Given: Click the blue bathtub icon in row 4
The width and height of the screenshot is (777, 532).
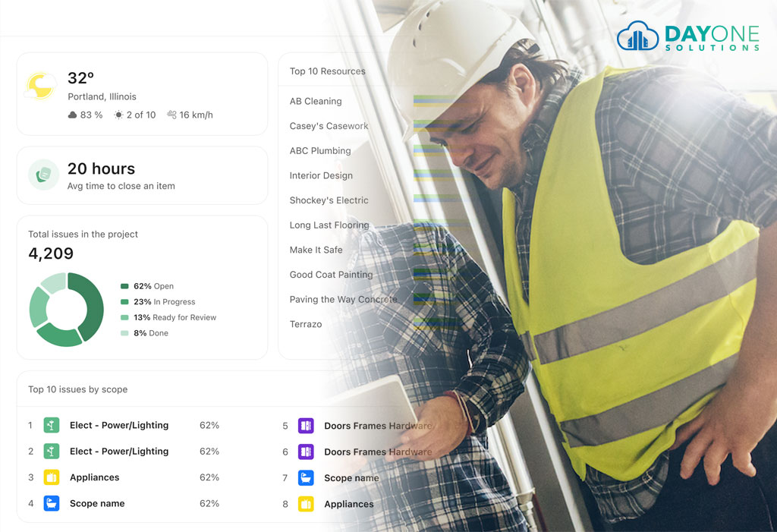Looking at the screenshot, I should [52, 503].
